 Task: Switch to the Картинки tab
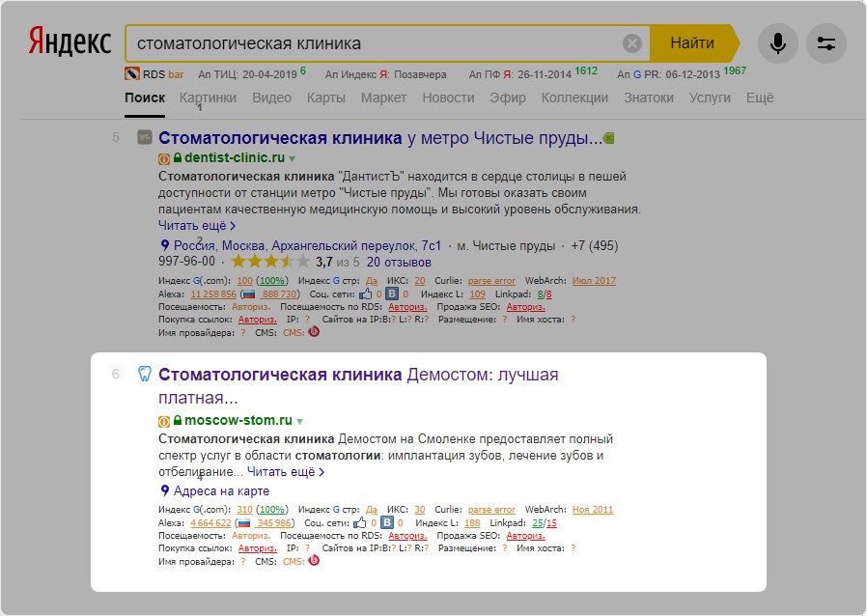[x=208, y=98]
